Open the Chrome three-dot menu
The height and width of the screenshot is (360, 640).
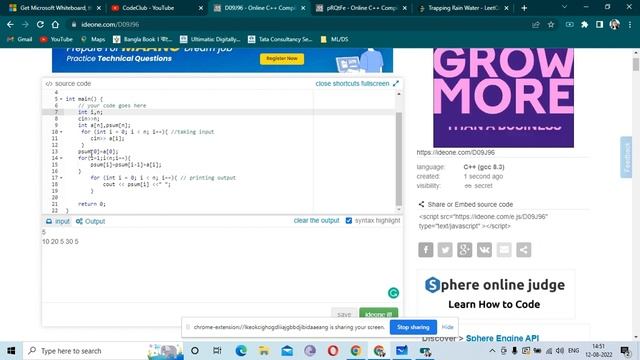[630, 24]
